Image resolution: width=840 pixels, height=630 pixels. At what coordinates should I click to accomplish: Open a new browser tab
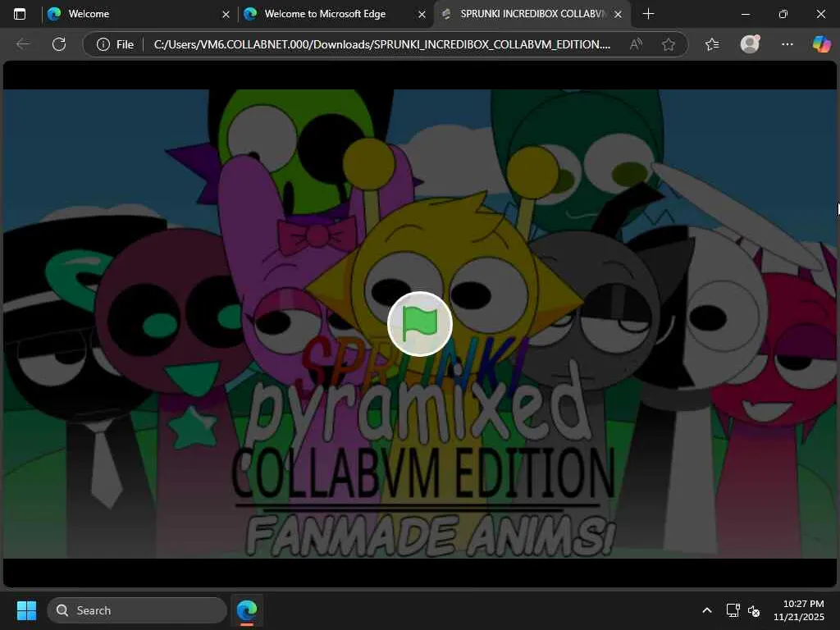648,14
